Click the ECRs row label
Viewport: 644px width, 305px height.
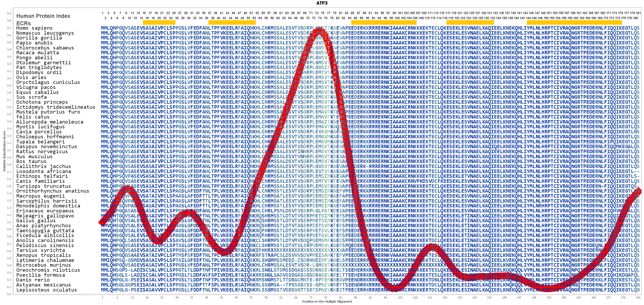(24, 23)
